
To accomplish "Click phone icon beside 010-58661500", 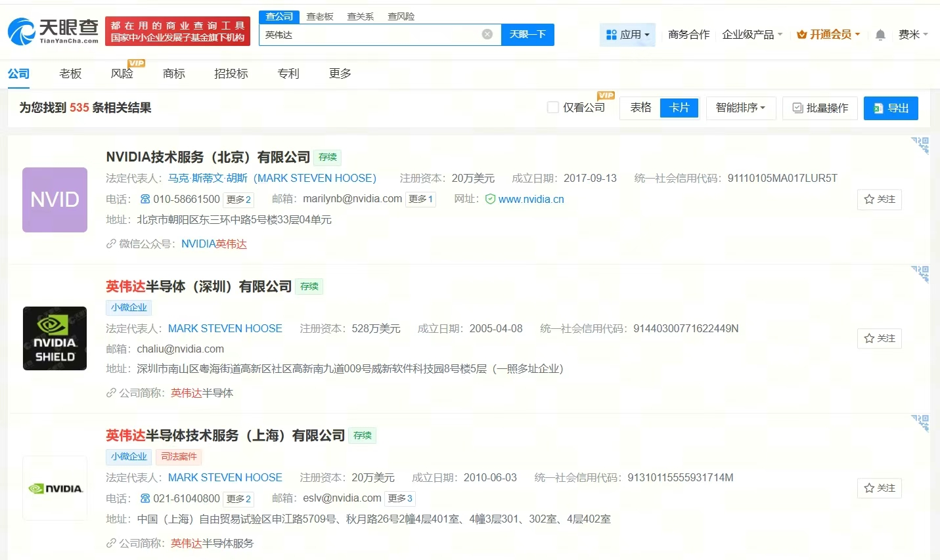I will pyautogui.click(x=145, y=199).
